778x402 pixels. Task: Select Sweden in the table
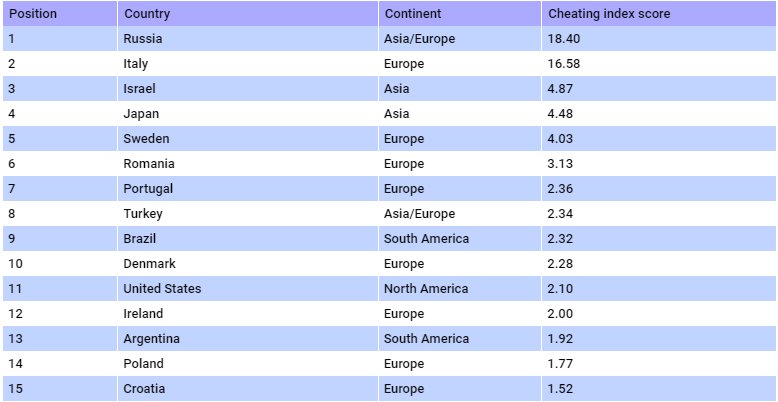(146, 138)
